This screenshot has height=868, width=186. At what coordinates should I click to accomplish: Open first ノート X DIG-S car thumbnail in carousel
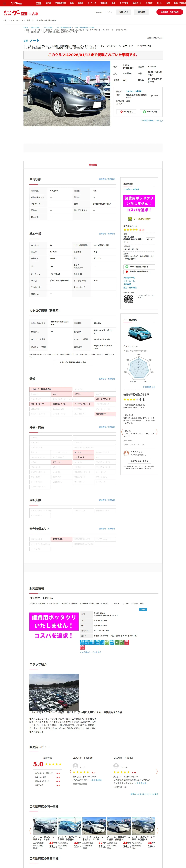coord(45,826)
